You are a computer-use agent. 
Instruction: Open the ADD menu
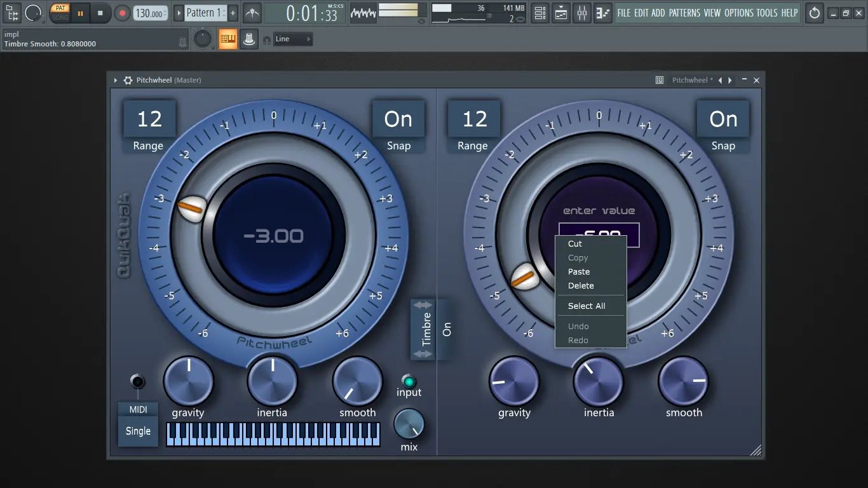click(658, 13)
